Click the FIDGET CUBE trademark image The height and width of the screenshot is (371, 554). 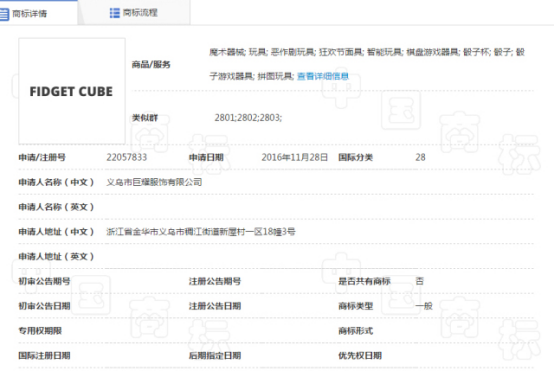pos(72,91)
